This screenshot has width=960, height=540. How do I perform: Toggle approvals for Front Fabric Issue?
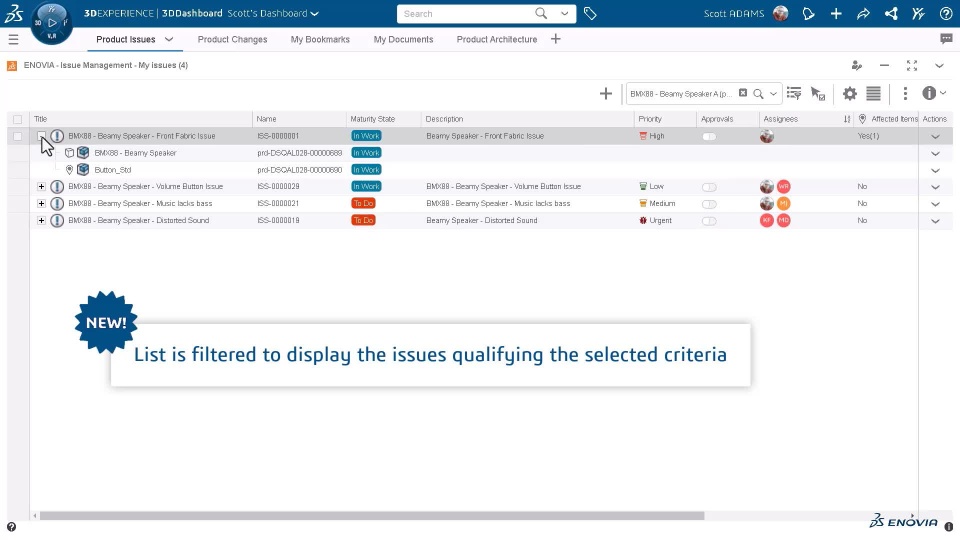[709, 137]
